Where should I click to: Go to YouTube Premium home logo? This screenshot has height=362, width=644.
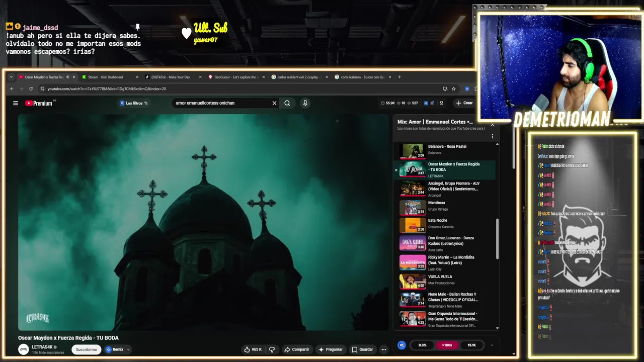tap(39, 103)
